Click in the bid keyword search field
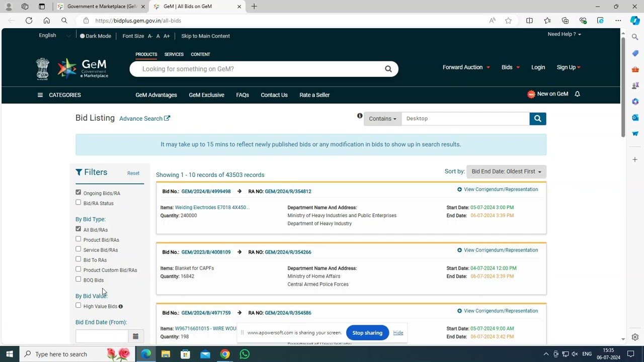The height and width of the screenshot is (362, 644). click(x=465, y=119)
